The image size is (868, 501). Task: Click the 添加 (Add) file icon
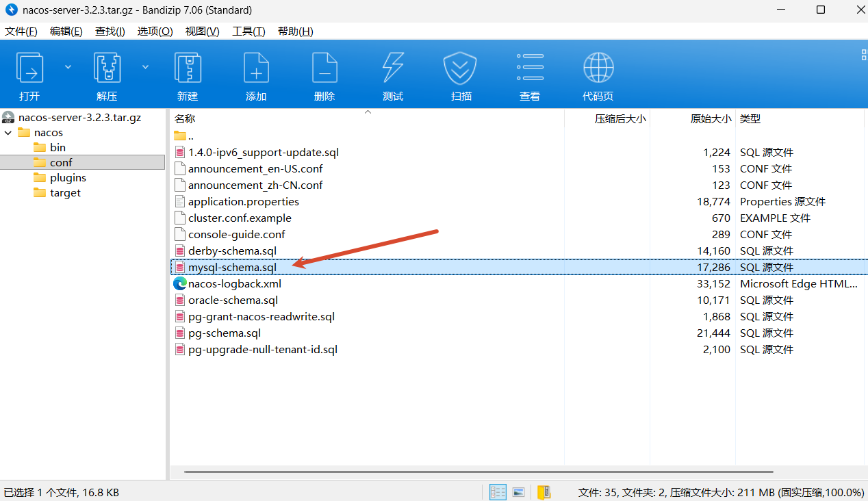tap(256, 68)
